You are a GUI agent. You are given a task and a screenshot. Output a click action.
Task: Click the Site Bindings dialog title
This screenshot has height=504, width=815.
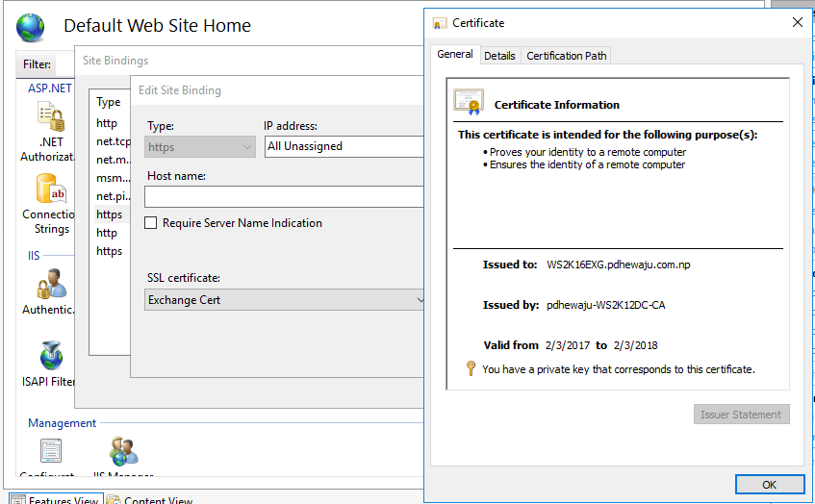pos(115,61)
